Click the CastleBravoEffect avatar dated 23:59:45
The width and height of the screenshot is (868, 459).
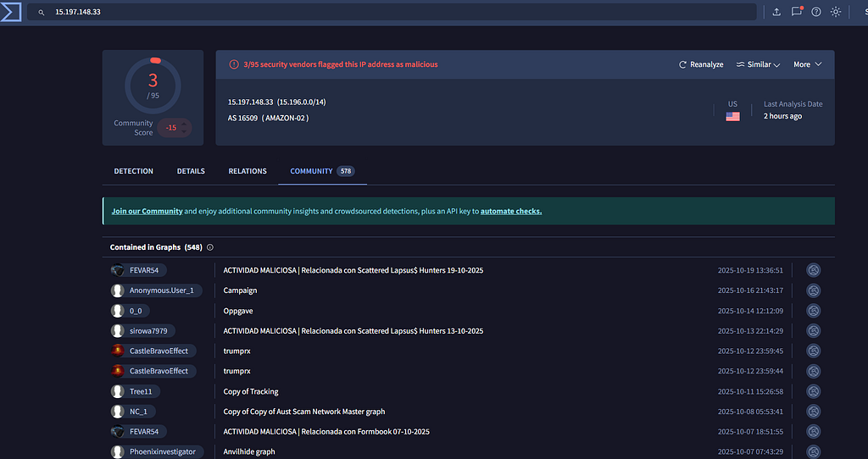click(x=117, y=351)
